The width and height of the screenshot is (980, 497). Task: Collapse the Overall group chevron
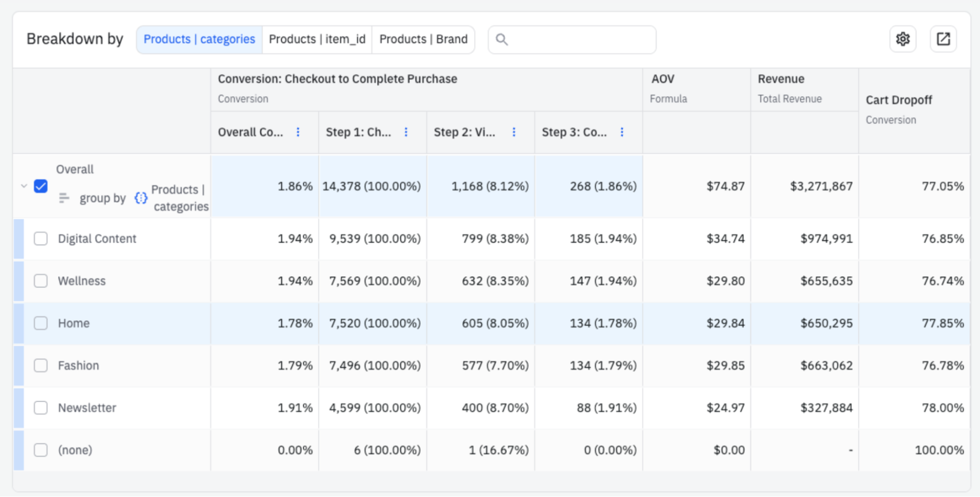pyautogui.click(x=24, y=186)
